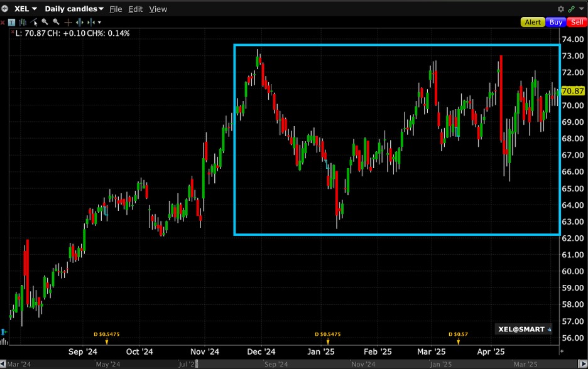Open the File menu

(x=116, y=9)
